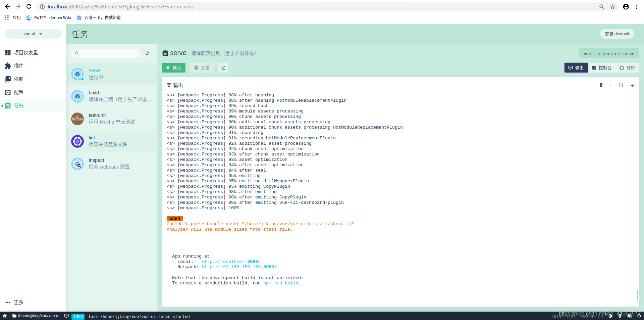Go to project manager home icon
Image resolution: width=644 pixels, height=320 pixels.
click(5, 316)
